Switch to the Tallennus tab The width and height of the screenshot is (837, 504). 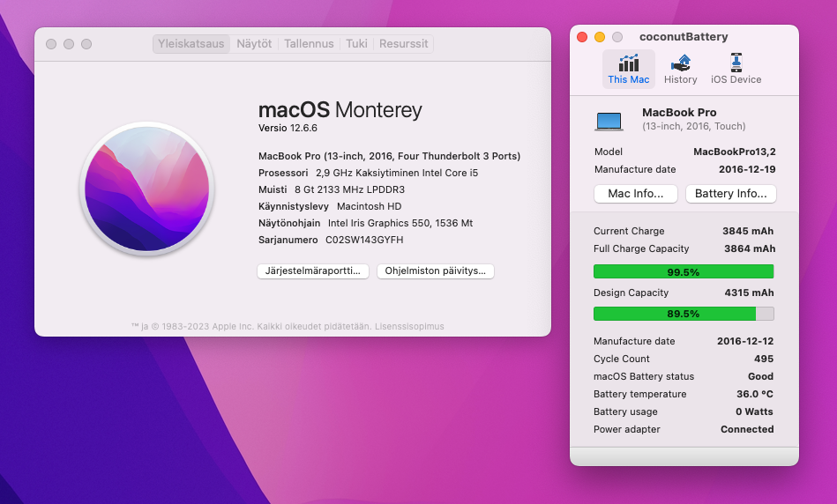click(x=309, y=44)
